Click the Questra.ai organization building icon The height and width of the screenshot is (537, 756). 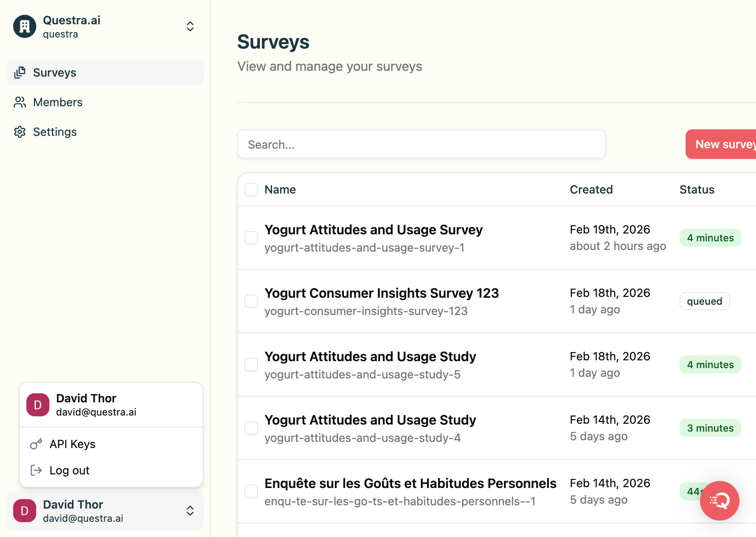[25, 26]
